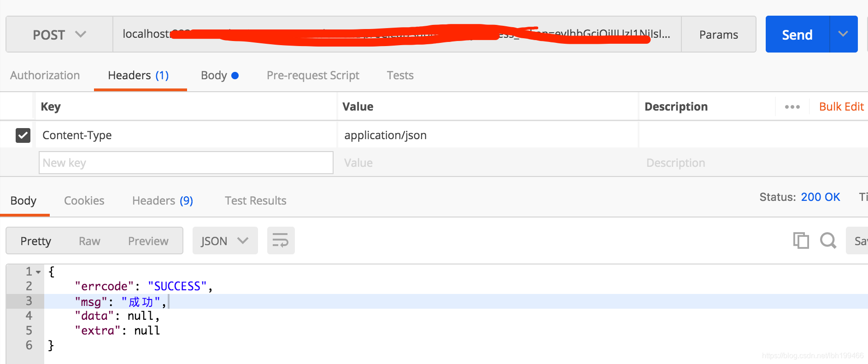Viewport: 868px width, 364px height.
Task: Click the request URL field
Action: tap(397, 35)
